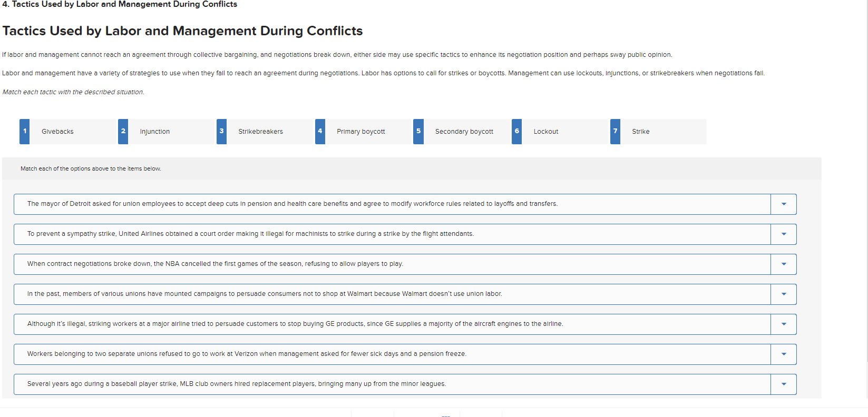Viewport: 868px width, 417px height.
Task: Click the Verizon sick days statement text
Action: pos(247,354)
